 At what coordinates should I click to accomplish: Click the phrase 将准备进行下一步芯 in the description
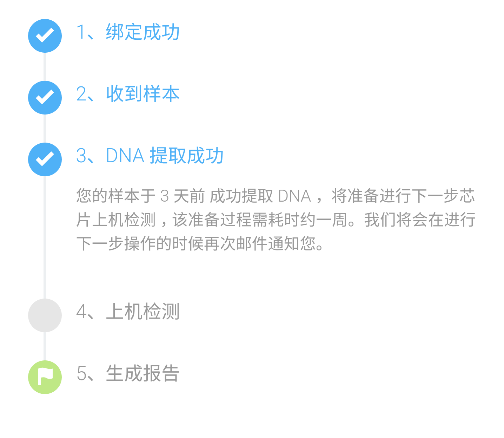pos(403,196)
